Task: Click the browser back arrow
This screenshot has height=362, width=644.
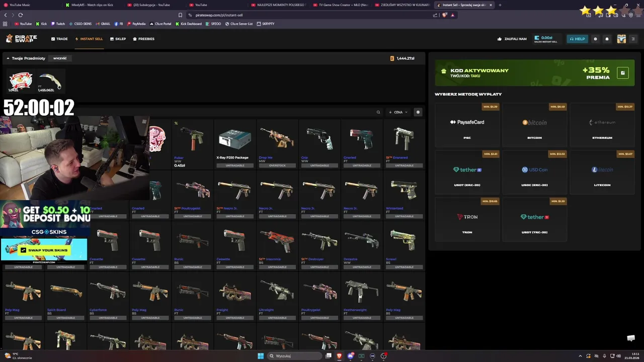Action: 6,15
